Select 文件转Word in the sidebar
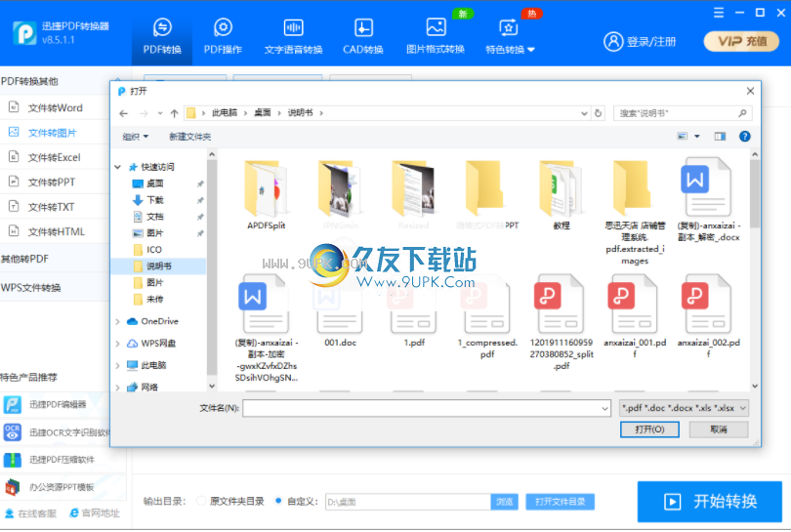 point(55,108)
